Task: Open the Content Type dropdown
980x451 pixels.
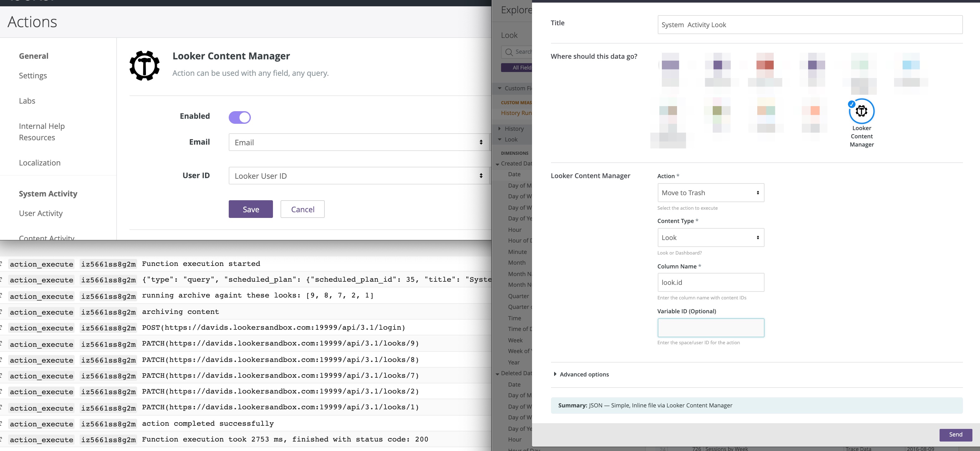Action: (709, 238)
